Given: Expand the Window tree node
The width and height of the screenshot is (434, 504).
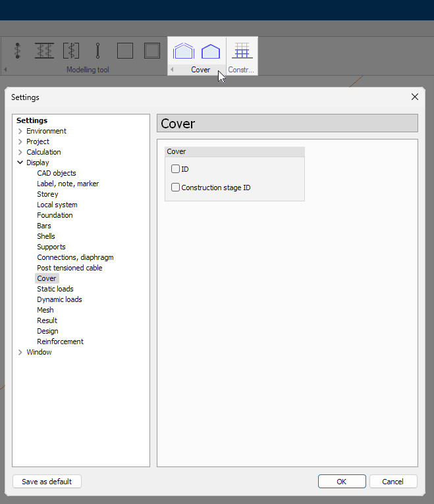Looking at the screenshot, I should 20,352.
